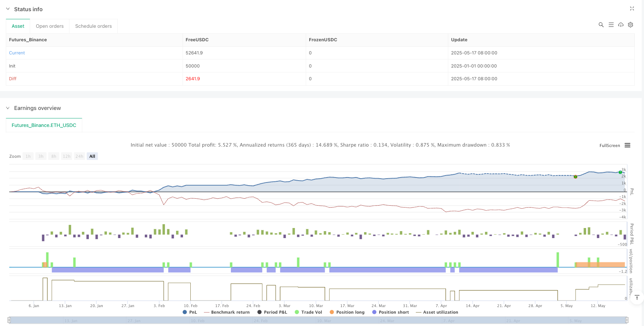The height and width of the screenshot is (326, 644).
Task: Toggle Trade Vol legend item
Action: coord(308,312)
